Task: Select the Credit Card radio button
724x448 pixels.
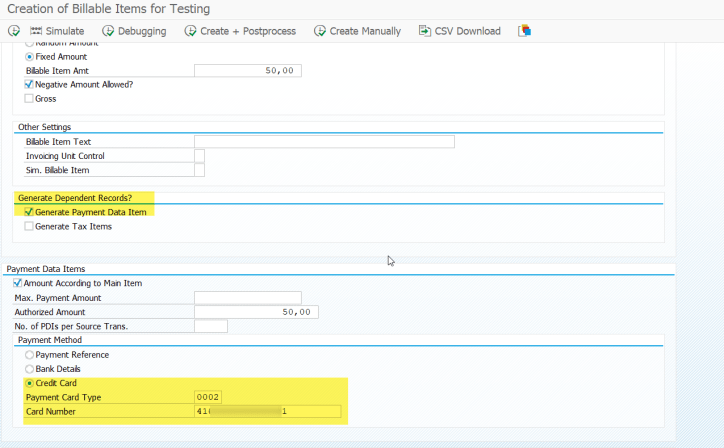Action: [x=29, y=383]
